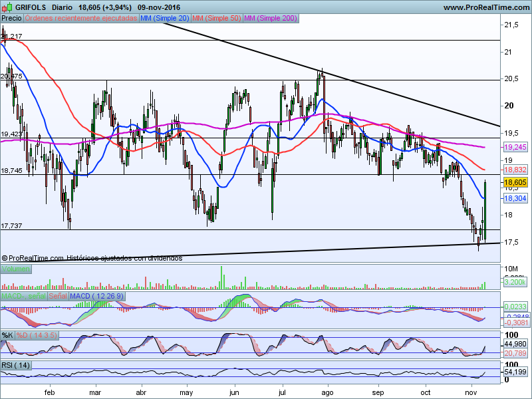Click the sep label on time axis
The width and height of the screenshot is (532, 399).
pyautogui.click(x=378, y=392)
